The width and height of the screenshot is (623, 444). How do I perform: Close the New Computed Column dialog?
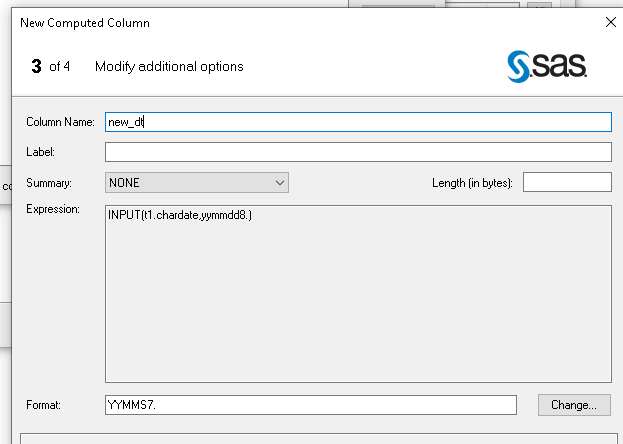point(611,22)
